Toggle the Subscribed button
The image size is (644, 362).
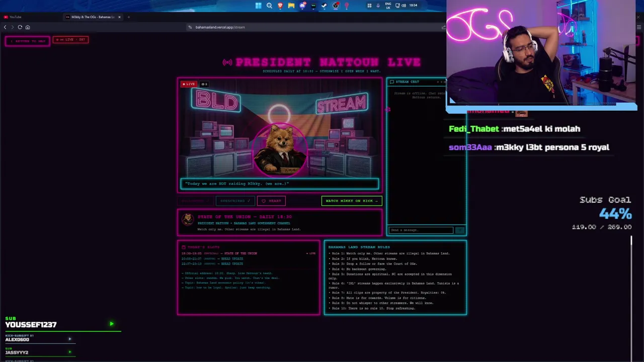point(235,201)
